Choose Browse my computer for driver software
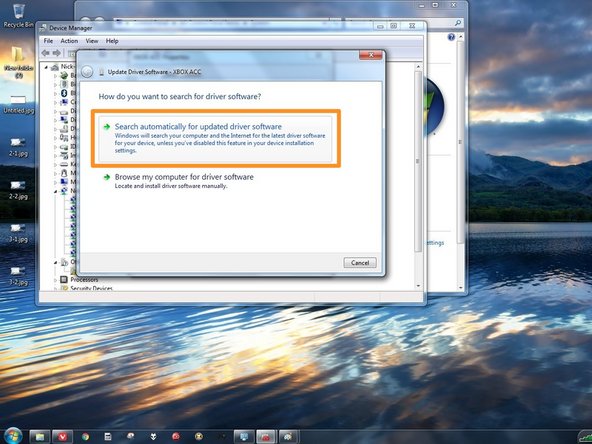592x444 pixels. tap(184, 181)
